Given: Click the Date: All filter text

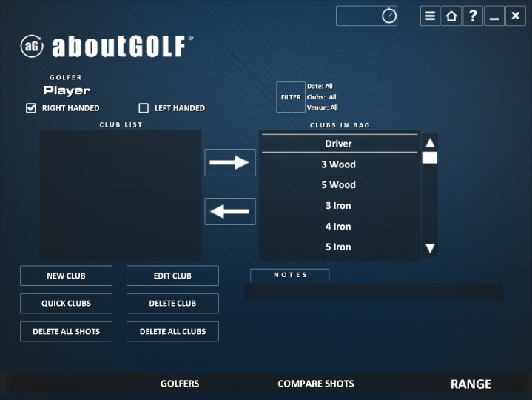Looking at the screenshot, I should click(320, 86).
